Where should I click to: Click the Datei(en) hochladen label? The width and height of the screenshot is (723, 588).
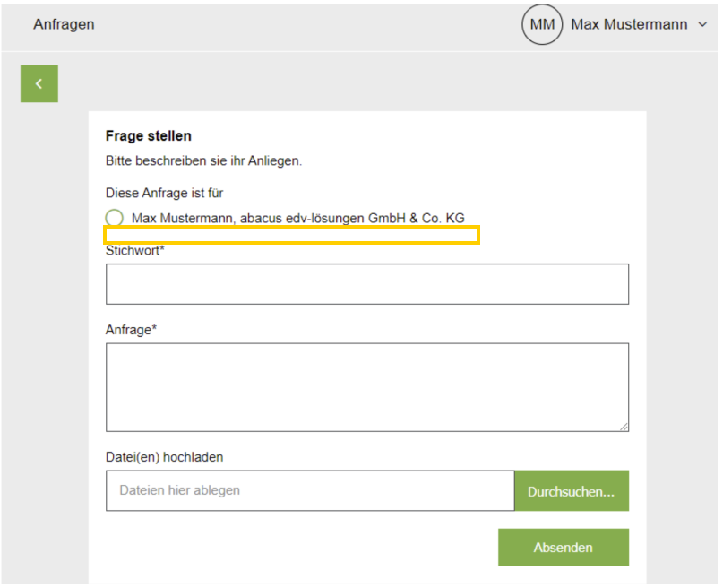click(164, 457)
